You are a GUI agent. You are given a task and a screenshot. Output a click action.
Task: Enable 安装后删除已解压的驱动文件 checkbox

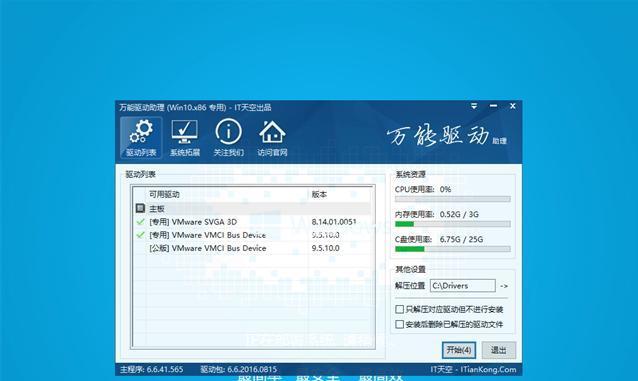click(400, 324)
